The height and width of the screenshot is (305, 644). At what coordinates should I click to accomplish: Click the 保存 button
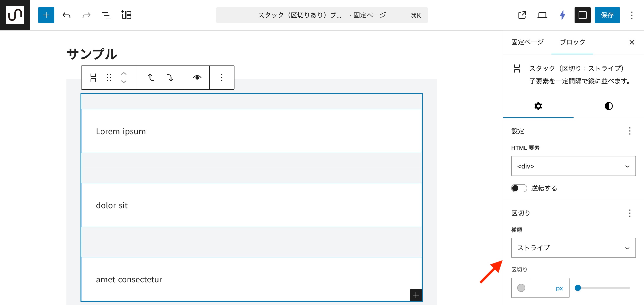tap(607, 15)
